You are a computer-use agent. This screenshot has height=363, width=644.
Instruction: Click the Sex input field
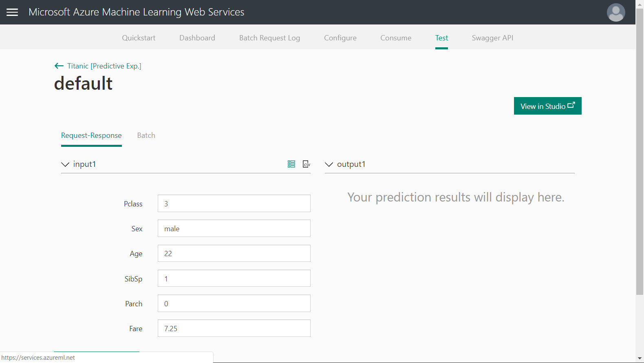(x=234, y=228)
